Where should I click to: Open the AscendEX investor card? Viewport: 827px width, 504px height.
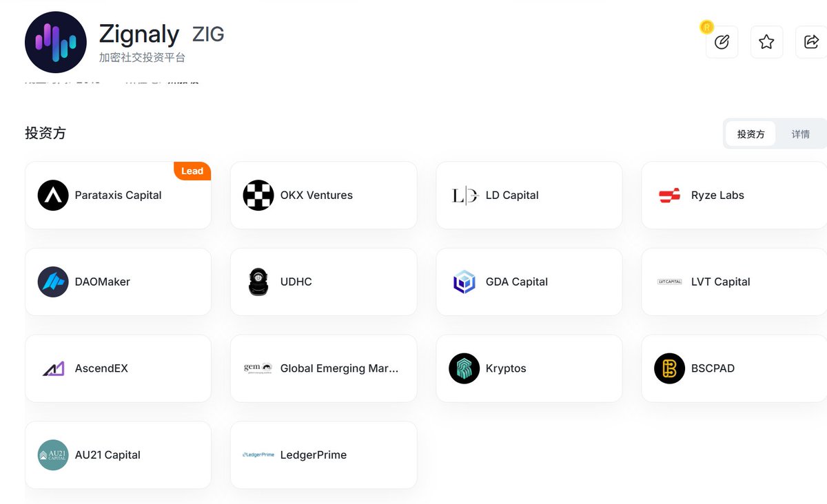pos(118,369)
